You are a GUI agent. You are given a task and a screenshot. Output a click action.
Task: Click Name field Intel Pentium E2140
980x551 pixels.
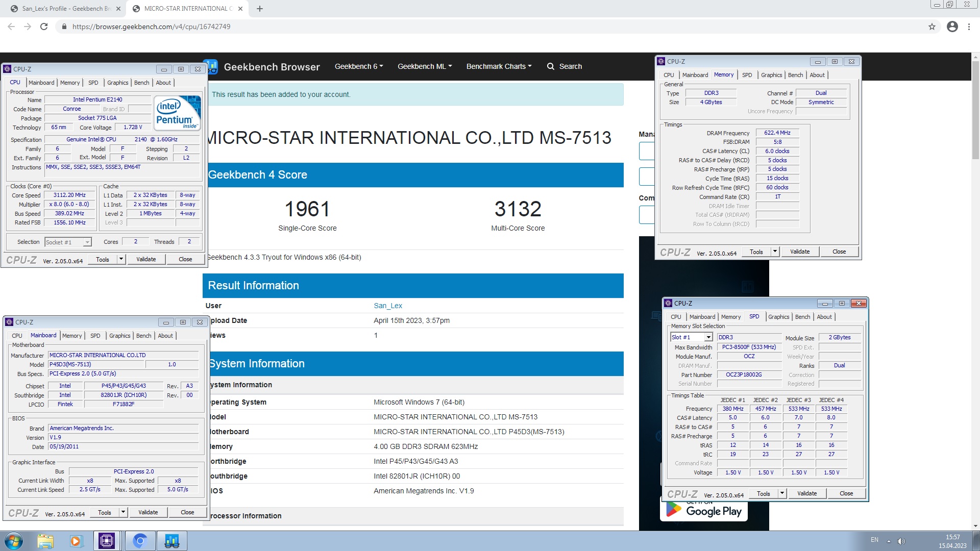click(x=97, y=99)
